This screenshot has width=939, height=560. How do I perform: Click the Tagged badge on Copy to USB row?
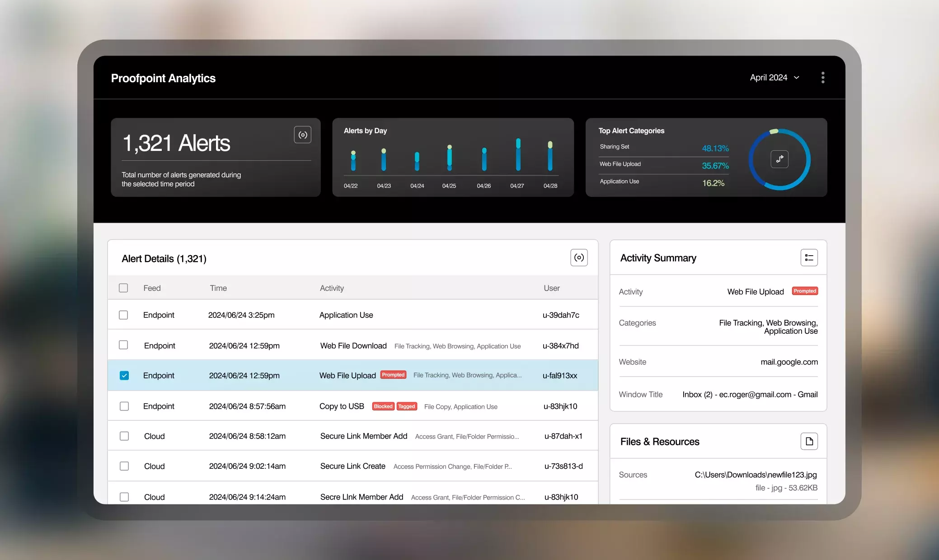point(406,406)
